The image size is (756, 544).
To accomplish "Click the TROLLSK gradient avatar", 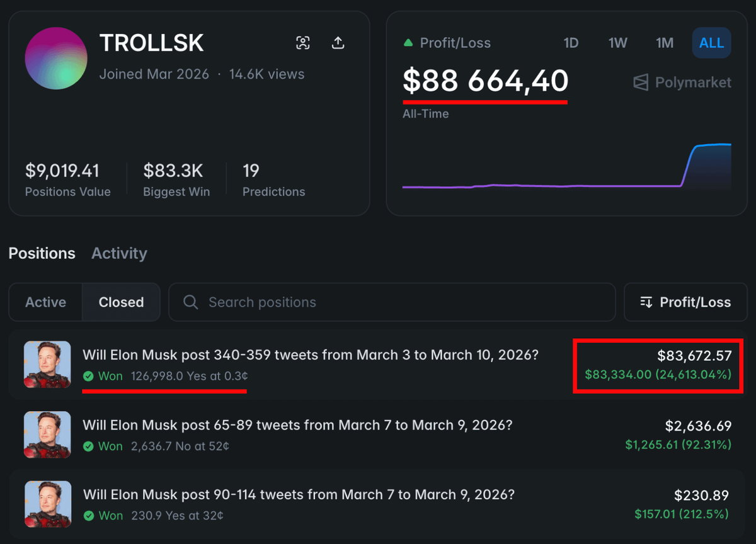I will click(x=56, y=58).
